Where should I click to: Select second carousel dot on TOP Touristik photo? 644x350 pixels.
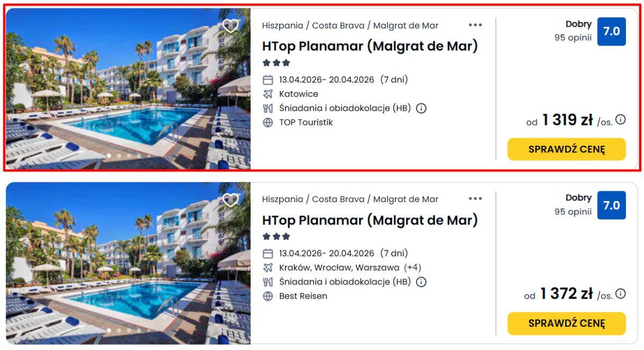119,156
